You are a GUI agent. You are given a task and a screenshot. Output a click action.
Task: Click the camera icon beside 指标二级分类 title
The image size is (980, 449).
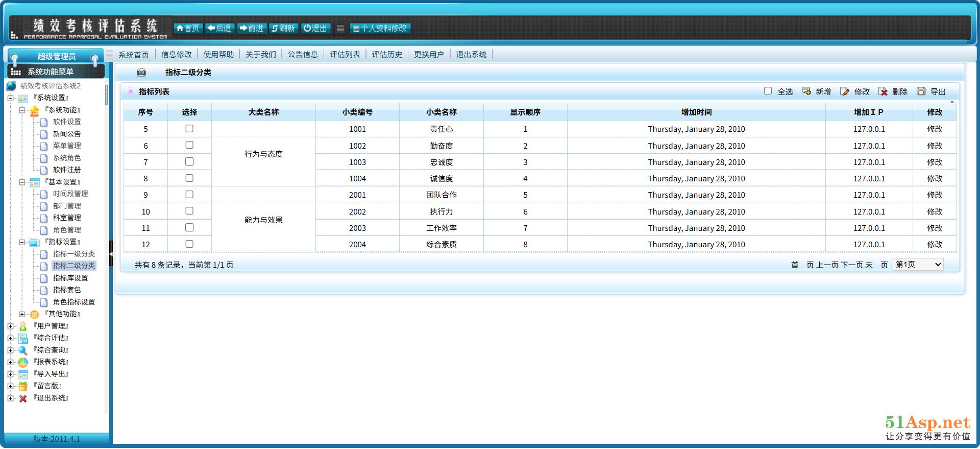pyautogui.click(x=141, y=73)
